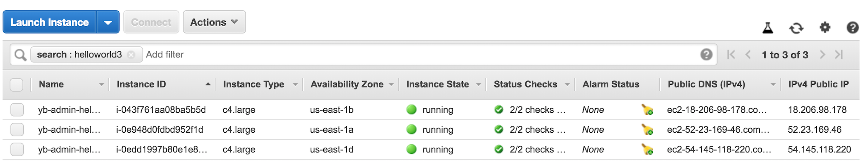This screenshot has height=165, width=868.
Task: Create alarm for instance 52.23.169.46
Action: click(647, 130)
